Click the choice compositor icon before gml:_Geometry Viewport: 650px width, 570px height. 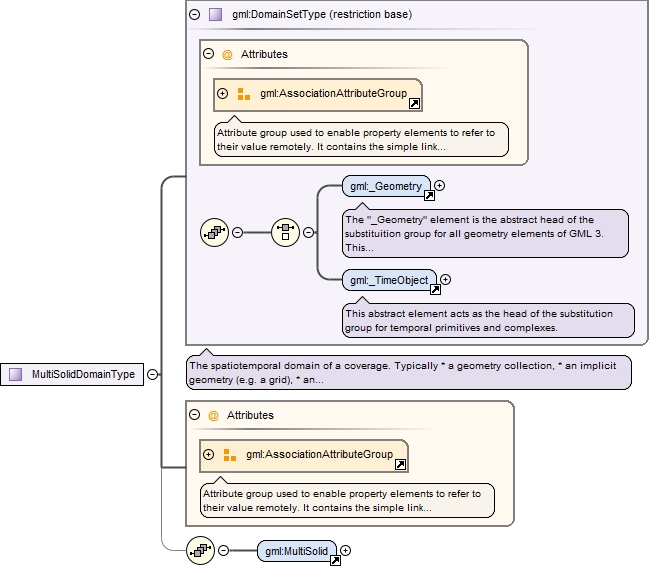pos(285,232)
